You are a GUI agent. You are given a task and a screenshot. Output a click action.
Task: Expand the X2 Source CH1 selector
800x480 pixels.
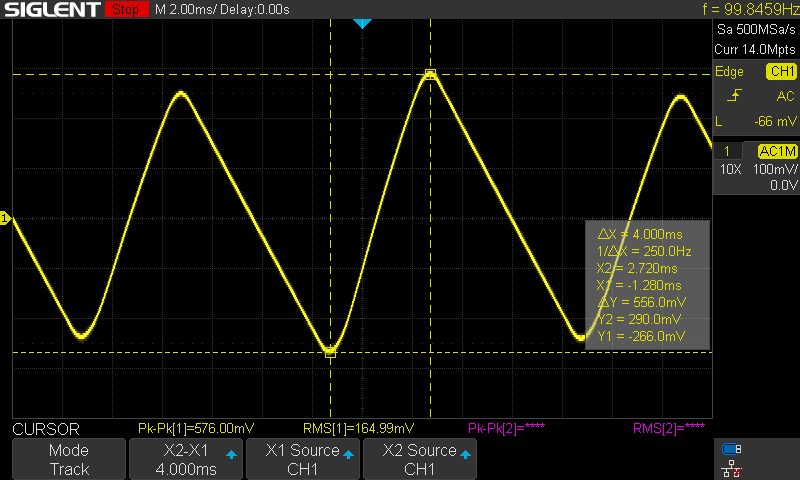click(x=419, y=460)
